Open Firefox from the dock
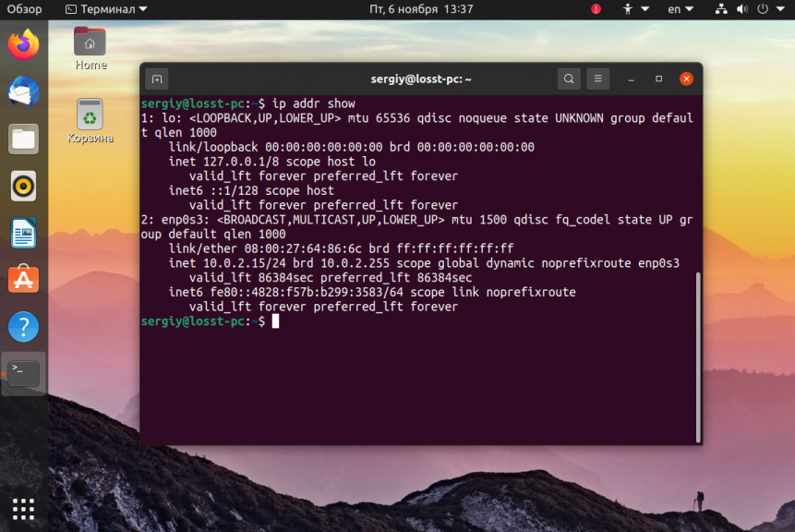 pos(21,42)
